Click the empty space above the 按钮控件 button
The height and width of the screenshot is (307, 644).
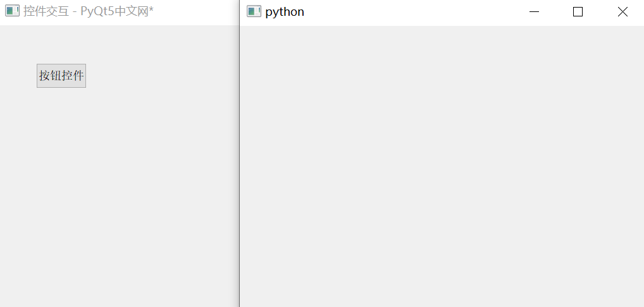tap(61, 44)
